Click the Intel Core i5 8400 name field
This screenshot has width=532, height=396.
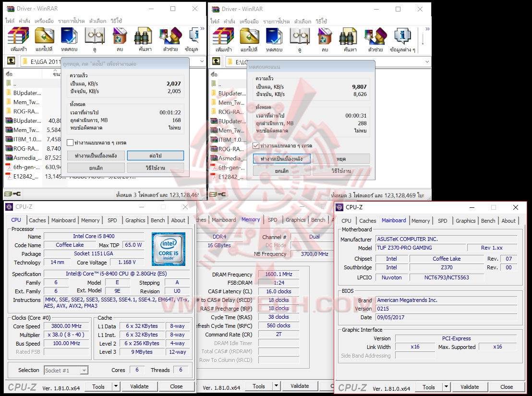[x=94, y=236]
